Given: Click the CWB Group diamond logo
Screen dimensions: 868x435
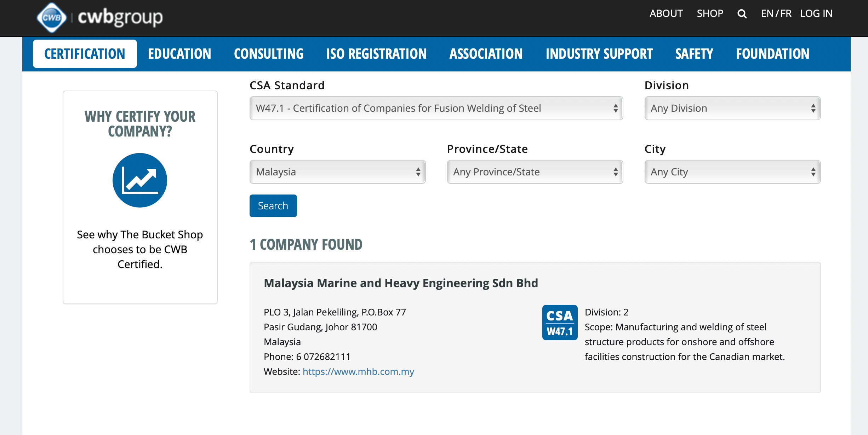Looking at the screenshot, I should click(x=52, y=17).
